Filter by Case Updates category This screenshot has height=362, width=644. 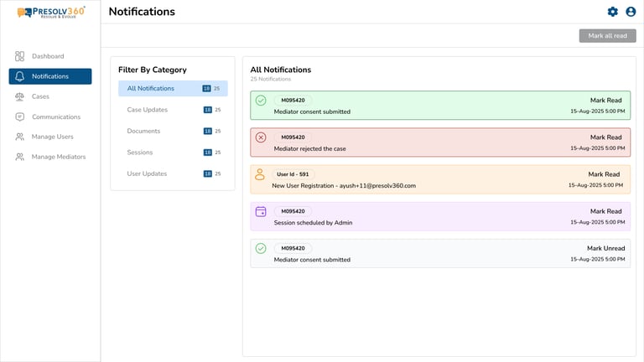(x=148, y=110)
